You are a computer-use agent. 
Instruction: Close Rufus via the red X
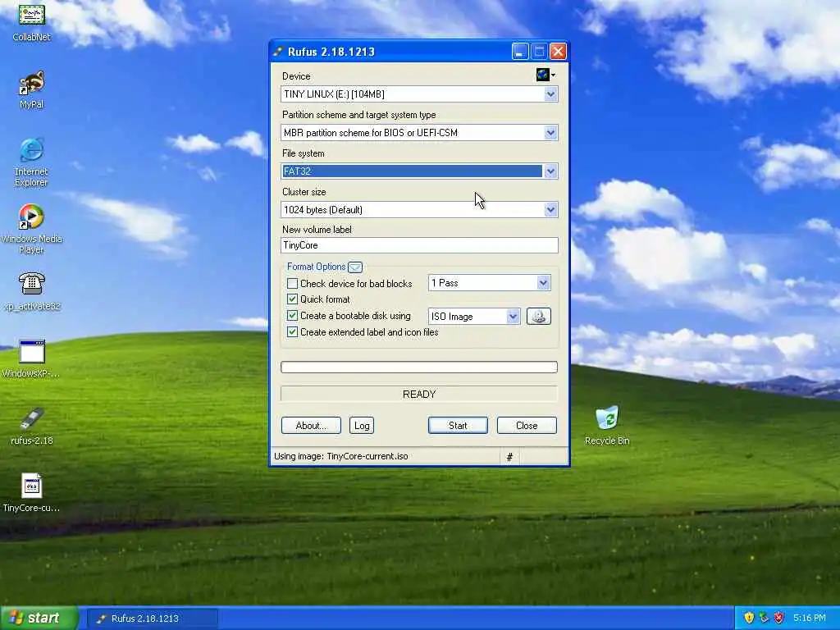(x=558, y=52)
